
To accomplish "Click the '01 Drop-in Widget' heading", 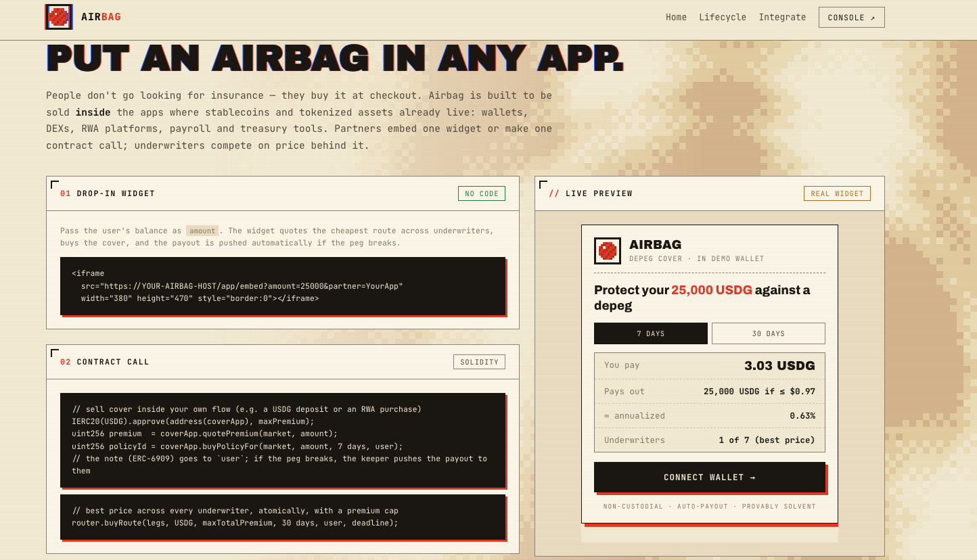I will (108, 193).
